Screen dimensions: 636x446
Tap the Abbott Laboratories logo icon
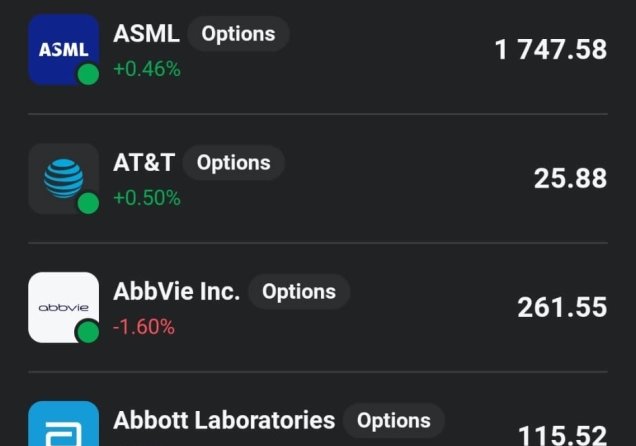click(x=64, y=423)
